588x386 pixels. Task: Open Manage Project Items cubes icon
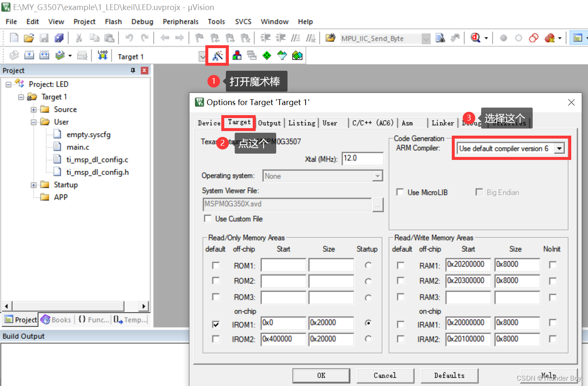237,55
